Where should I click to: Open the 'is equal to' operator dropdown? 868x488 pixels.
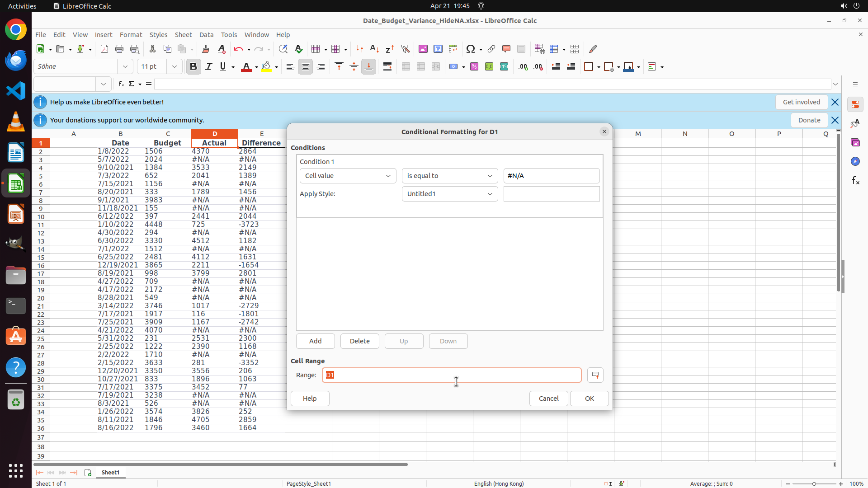tap(449, 176)
